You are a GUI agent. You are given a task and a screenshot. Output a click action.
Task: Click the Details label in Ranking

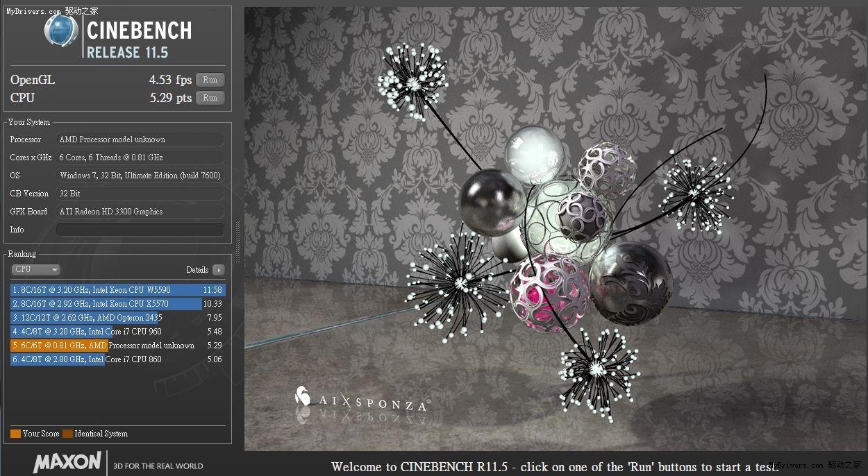pos(197,270)
